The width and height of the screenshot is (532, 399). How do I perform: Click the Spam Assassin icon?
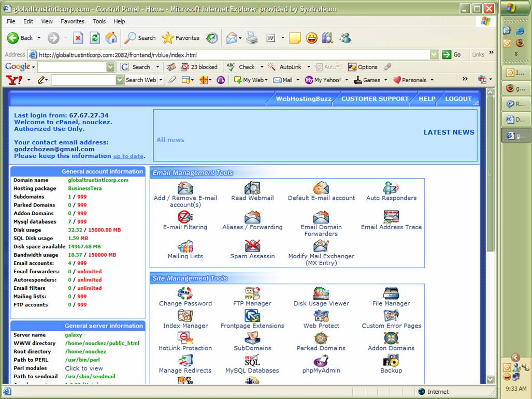click(252, 246)
